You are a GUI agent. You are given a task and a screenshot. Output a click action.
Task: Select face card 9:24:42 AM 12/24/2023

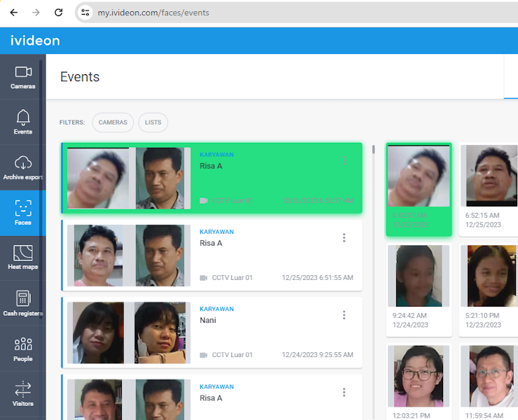pyautogui.click(x=419, y=290)
